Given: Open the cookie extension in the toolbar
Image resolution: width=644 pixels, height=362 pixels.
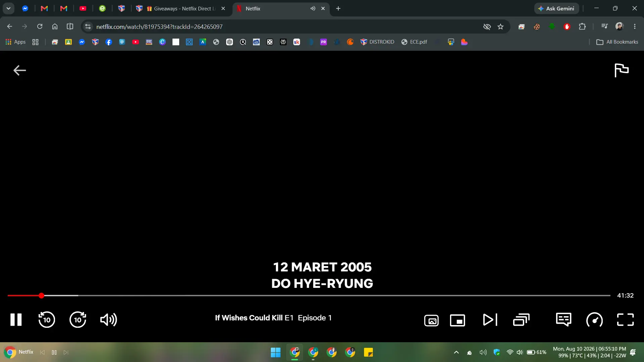Looking at the screenshot, I should [x=537, y=27].
